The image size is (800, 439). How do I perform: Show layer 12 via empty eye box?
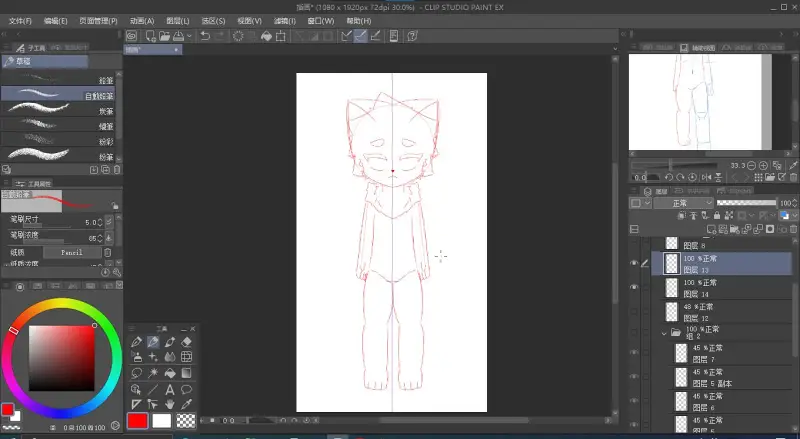pyautogui.click(x=634, y=311)
